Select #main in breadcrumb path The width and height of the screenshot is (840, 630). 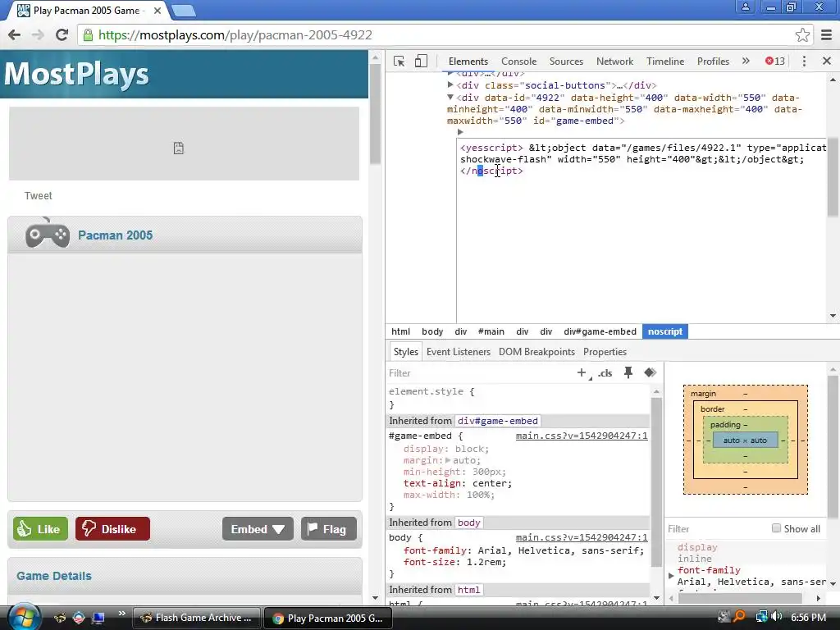[491, 331]
